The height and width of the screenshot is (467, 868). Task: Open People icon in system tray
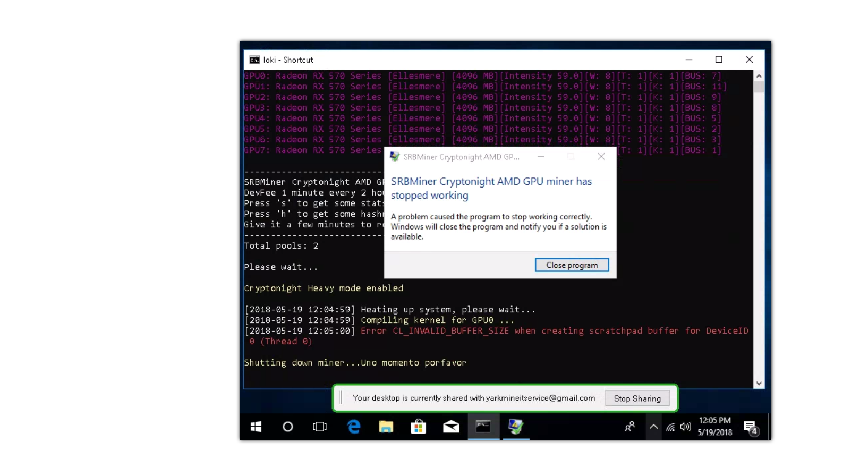pyautogui.click(x=630, y=427)
